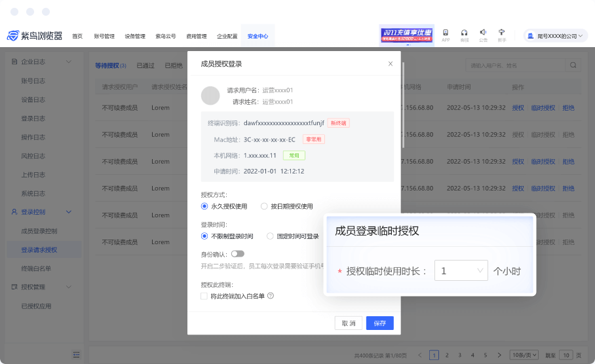
Task: Switch to the 已拒绝 tab
Action: point(174,65)
